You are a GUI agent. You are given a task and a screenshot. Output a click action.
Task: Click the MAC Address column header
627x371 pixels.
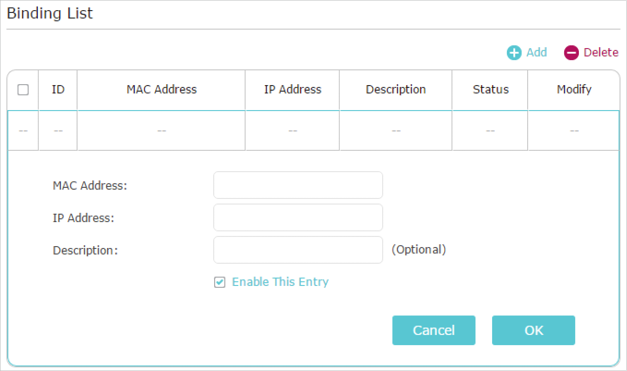coord(162,90)
